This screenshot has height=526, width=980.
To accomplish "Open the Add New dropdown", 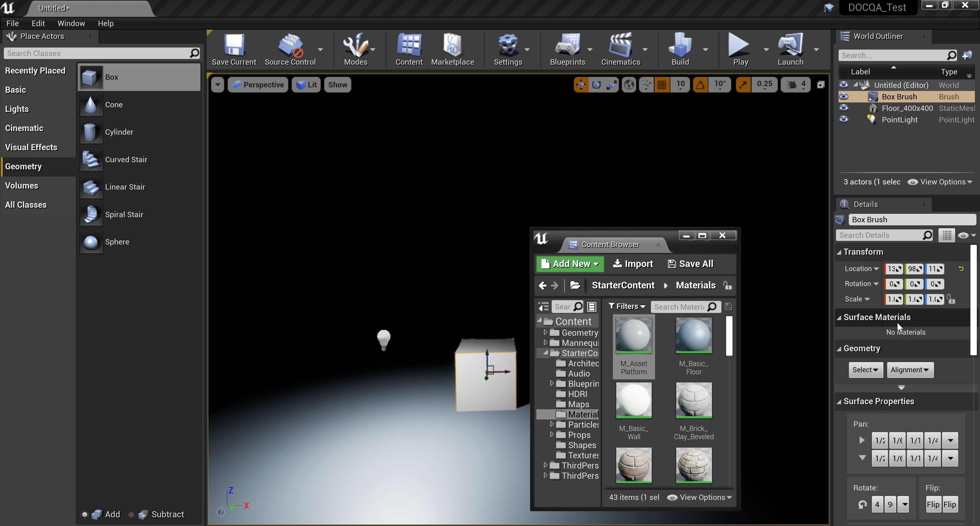I will pyautogui.click(x=570, y=264).
